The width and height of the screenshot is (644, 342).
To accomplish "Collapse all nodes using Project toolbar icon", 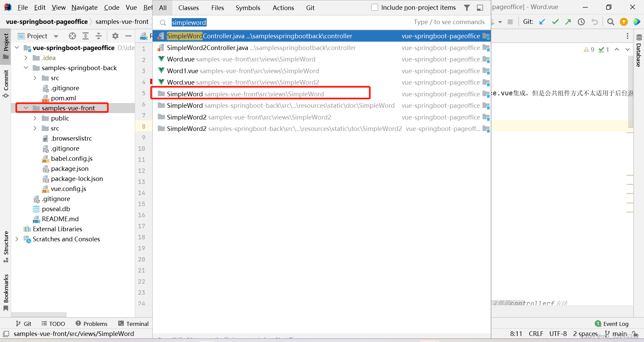I will (x=98, y=36).
